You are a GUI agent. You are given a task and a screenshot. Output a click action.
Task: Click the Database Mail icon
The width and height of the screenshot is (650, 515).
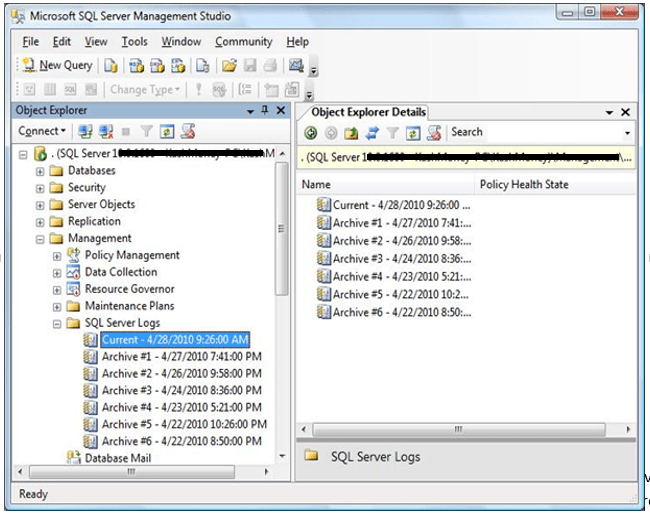[73, 458]
